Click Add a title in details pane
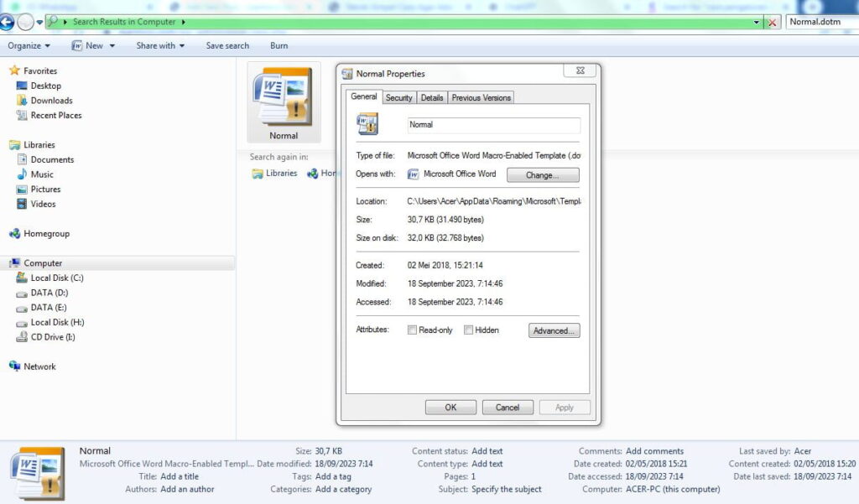This screenshot has width=859, height=504. [180, 476]
